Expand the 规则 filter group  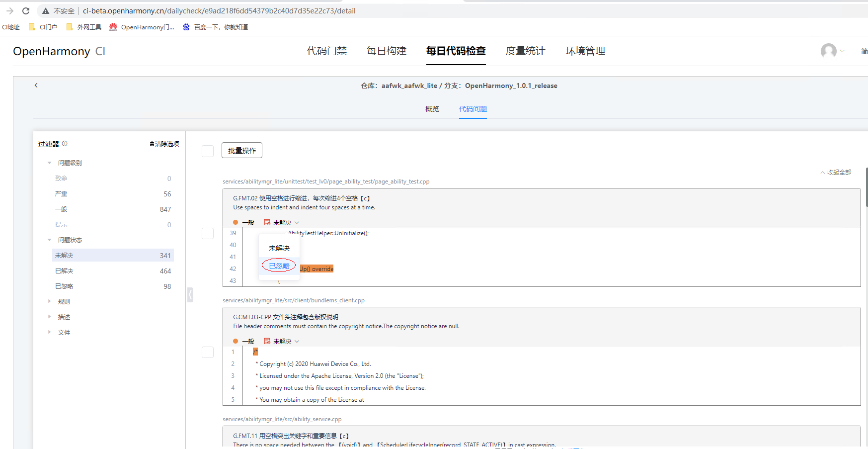point(49,301)
